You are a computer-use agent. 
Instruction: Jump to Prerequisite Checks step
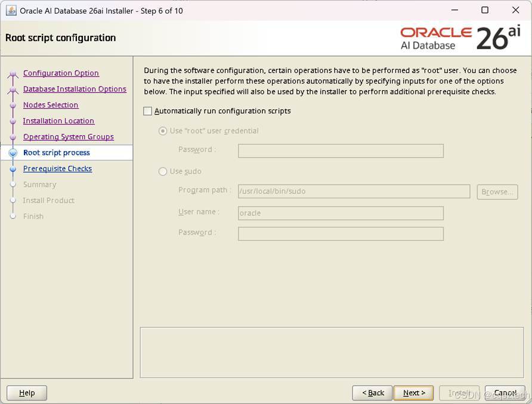click(x=58, y=169)
